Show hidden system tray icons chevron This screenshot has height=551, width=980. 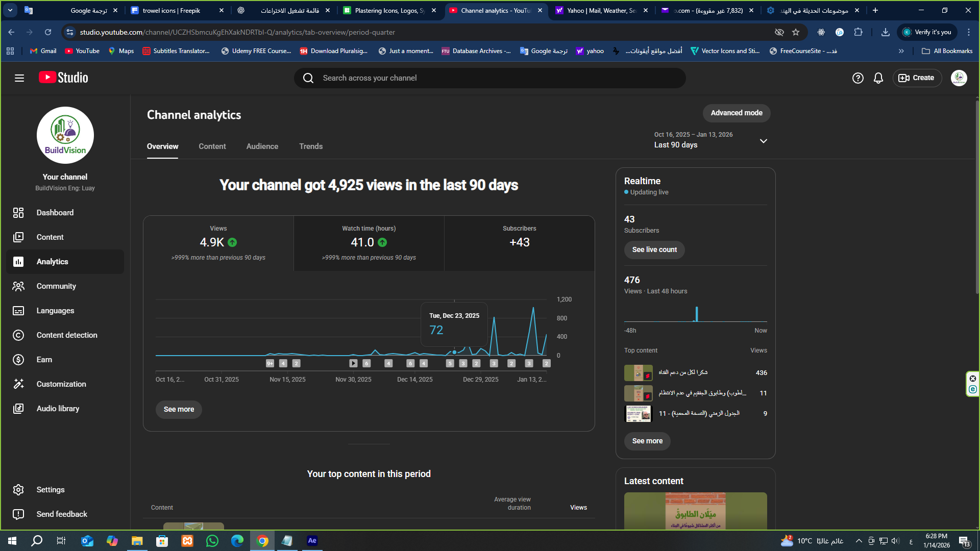pos(859,541)
